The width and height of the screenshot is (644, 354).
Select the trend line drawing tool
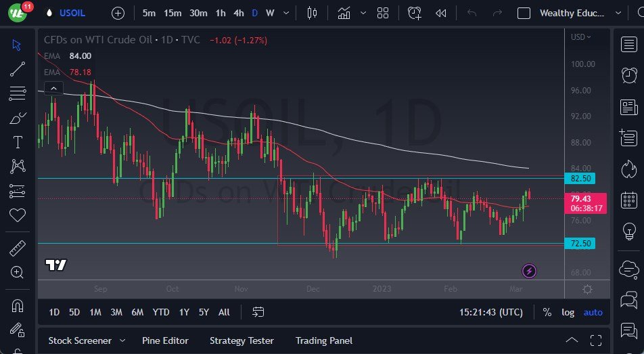[x=18, y=68]
